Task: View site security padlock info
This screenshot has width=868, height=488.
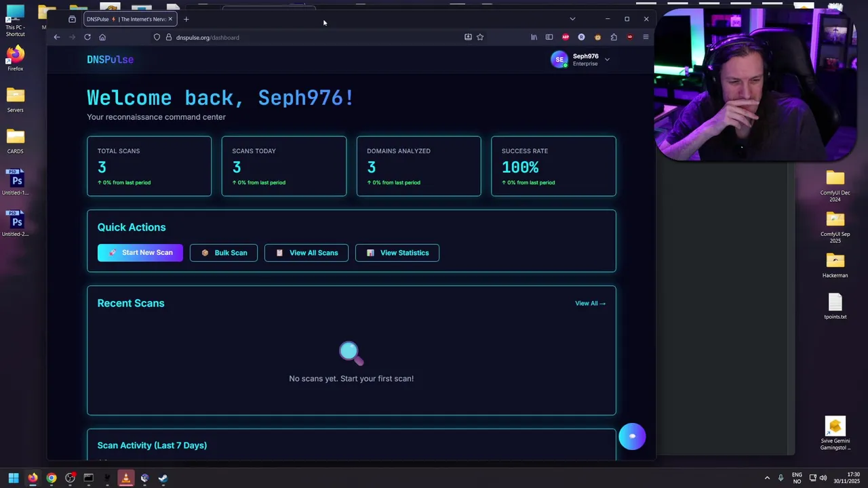Action: pyautogui.click(x=169, y=37)
